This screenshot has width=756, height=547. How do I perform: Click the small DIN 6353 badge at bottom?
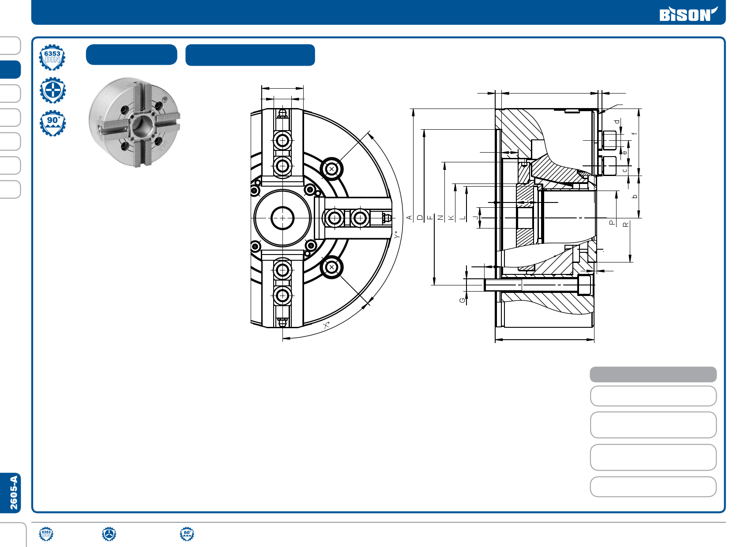click(x=46, y=534)
